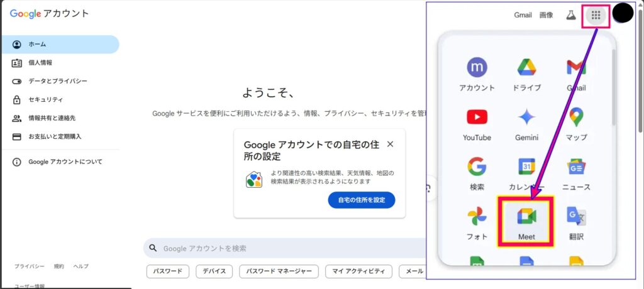This screenshot has height=289, width=644.
Task: Open the Labs flask icon
Action: (570, 15)
